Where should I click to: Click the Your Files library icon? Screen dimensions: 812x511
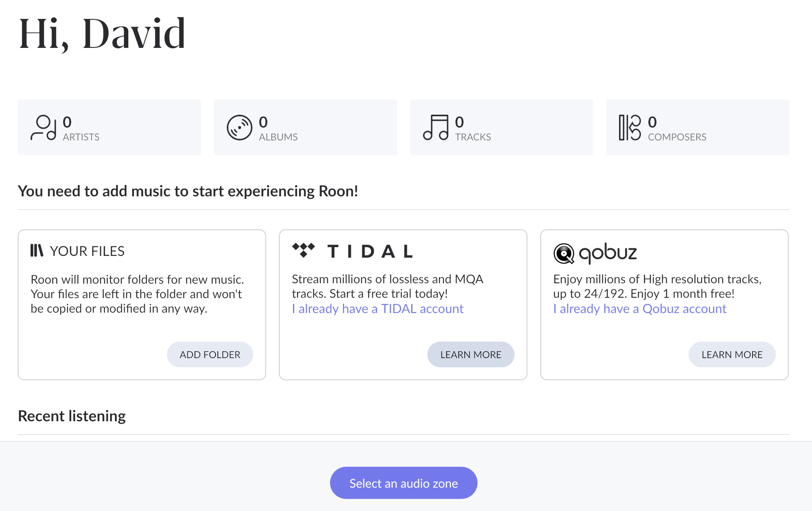pyautogui.click(x=37, y=250)
